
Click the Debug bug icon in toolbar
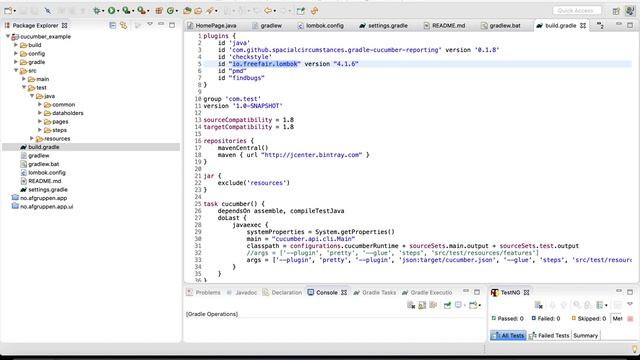[x=97, y=11]
